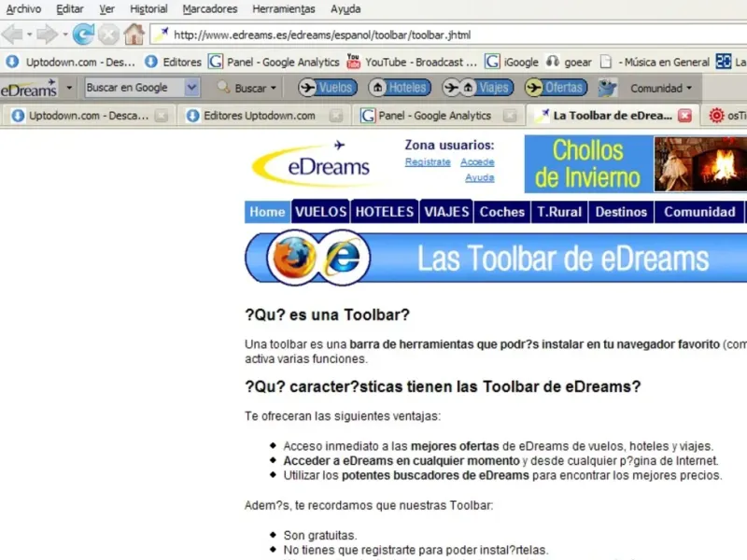Reload the page with the refresh icon
This screenshot has width=747, height=560.
[x=83, y=35]
